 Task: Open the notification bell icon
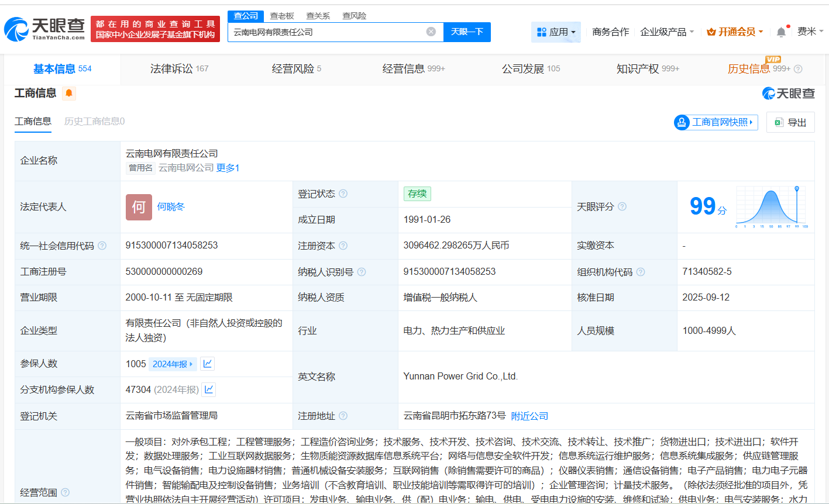[x=780, y=32]
